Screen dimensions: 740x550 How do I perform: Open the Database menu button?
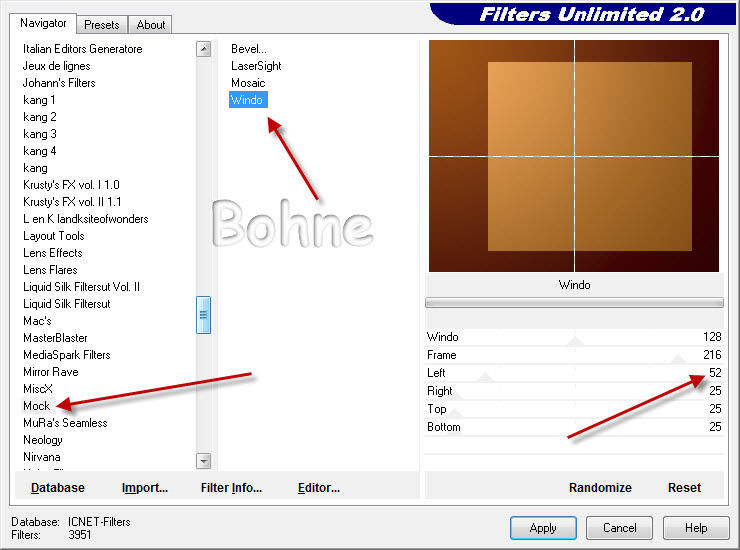[58, 487]
